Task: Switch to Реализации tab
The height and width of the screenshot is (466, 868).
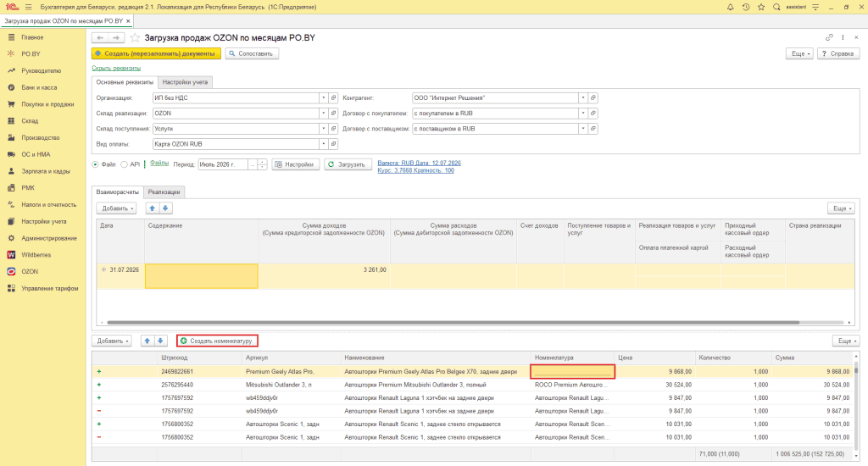Action: coord(164,192)
